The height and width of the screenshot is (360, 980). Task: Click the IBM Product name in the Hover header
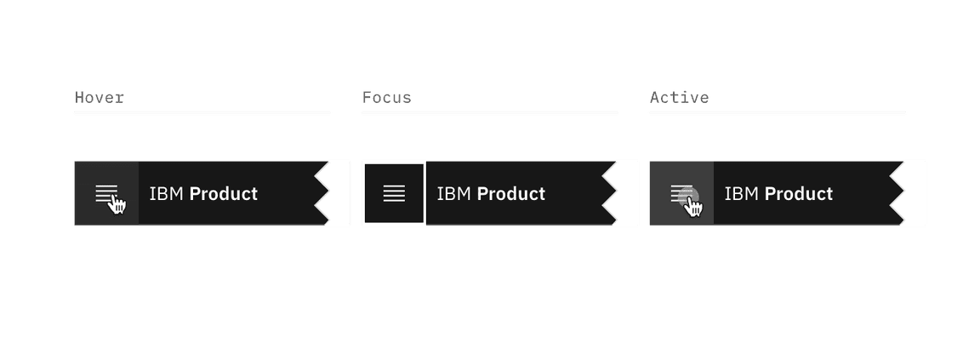(203, 194)
